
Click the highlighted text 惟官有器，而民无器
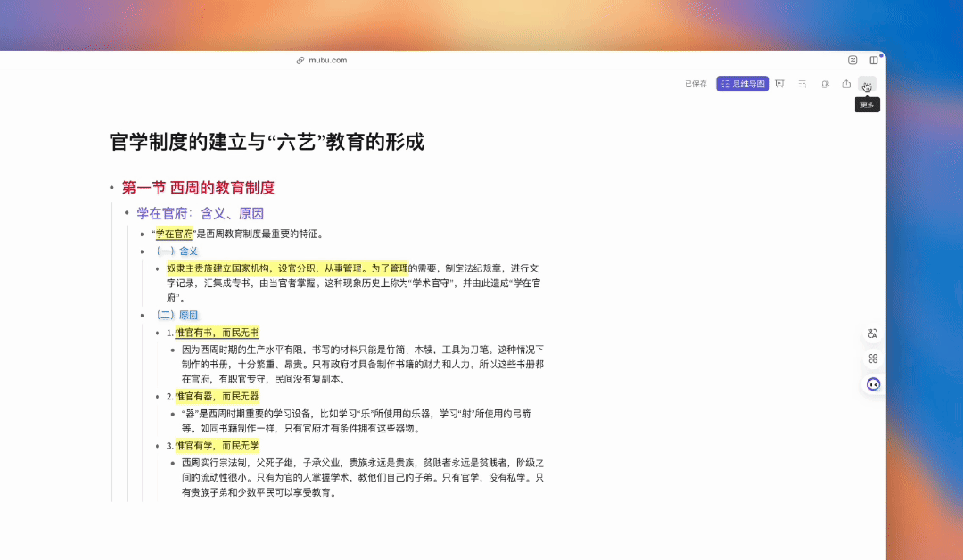pos(217,397)
